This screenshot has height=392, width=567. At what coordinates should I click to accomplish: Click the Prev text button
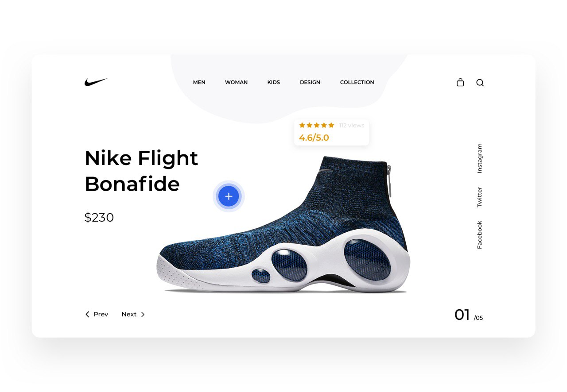click(101, 314)
